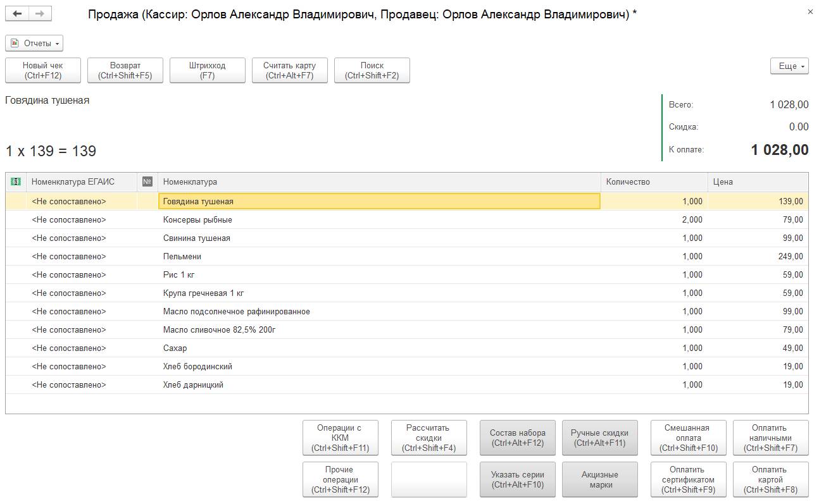Click <Не сопоставлено> cell for Пельмени
The width and height of the screenshot is (819, 504).
point(82,257)
